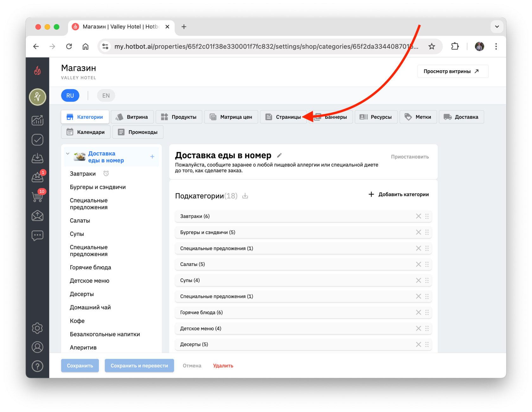Open the Valley Hotel property avatar

tap(37, 97)
